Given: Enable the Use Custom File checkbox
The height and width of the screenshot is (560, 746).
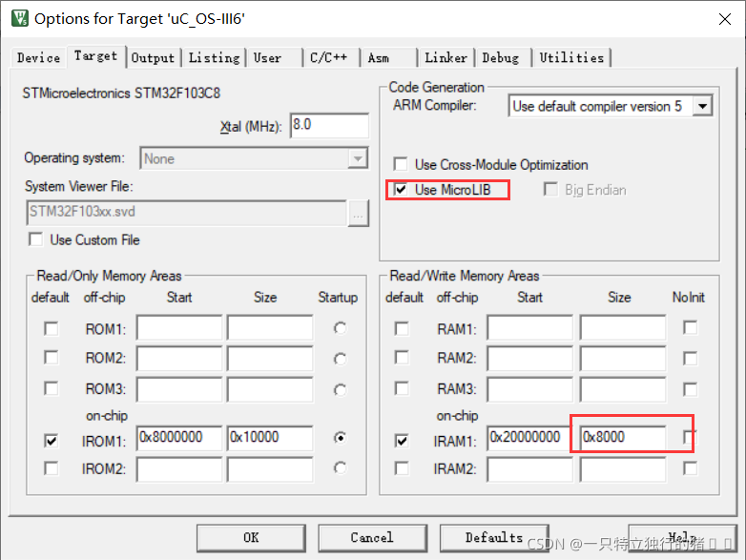Looking at the screenshot, I should coord(36,239).
